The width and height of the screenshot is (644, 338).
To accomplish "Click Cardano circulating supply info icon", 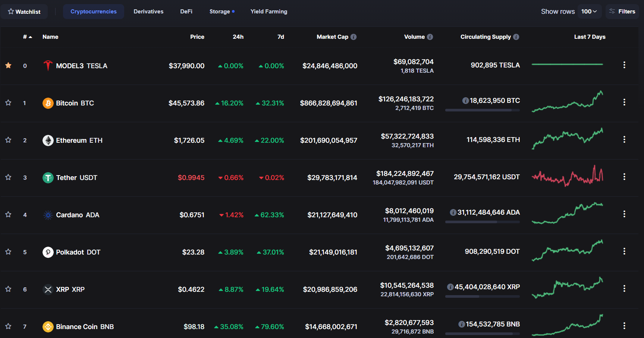I will click(453, 212).
